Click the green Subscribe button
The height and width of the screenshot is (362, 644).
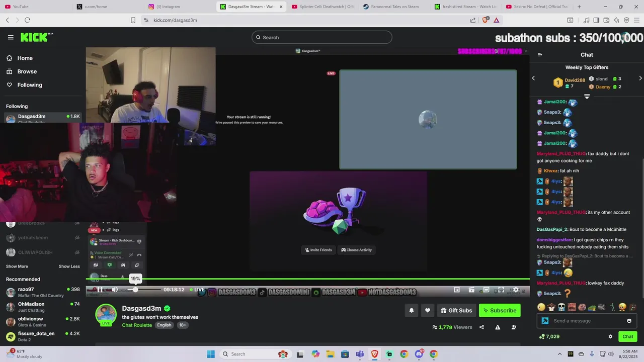pyautogui.click(x=500, y=311)
